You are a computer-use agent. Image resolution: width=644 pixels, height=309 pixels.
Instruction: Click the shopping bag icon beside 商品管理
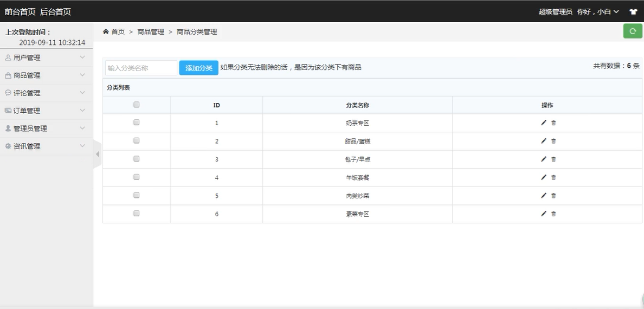click(x=8, y=75)
